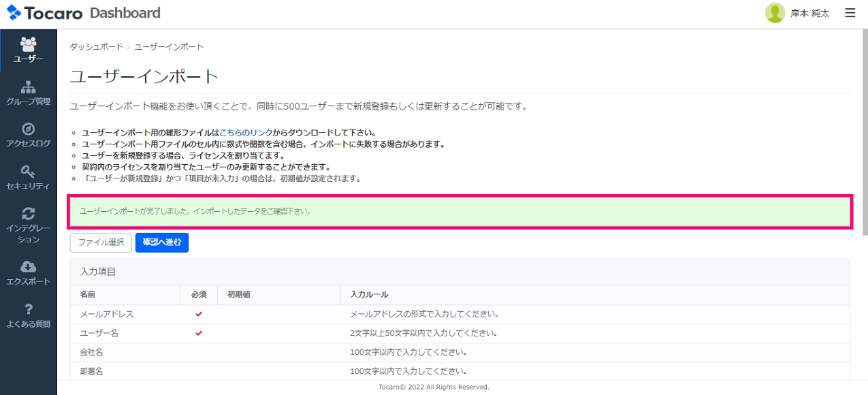Open グループ管理 hierarchy icon
Viewport: 868px width, 395px height.
tap(29, 88)
